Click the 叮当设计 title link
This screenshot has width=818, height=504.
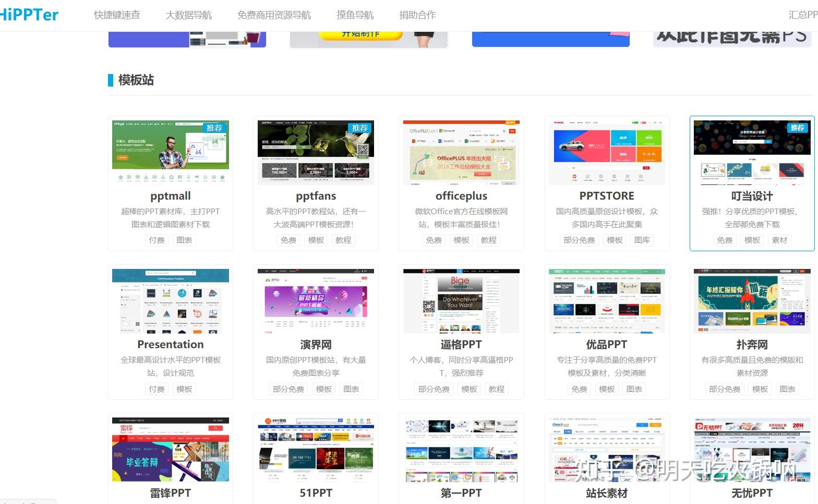(x=752, y=196)
